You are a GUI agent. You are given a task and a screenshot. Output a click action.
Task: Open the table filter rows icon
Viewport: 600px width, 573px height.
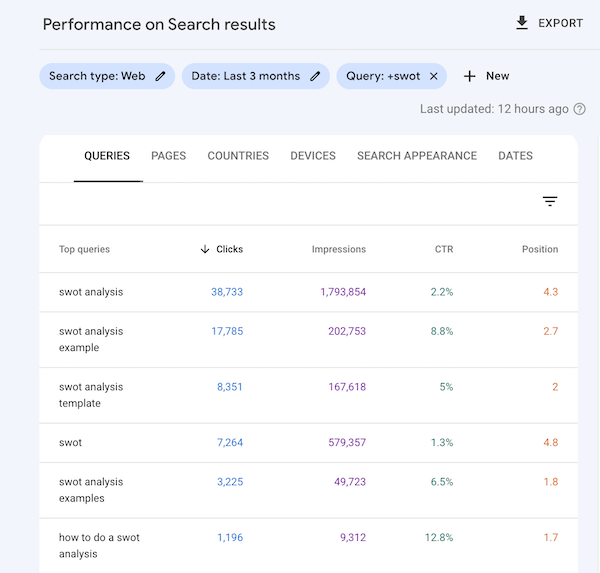point(550,202)
